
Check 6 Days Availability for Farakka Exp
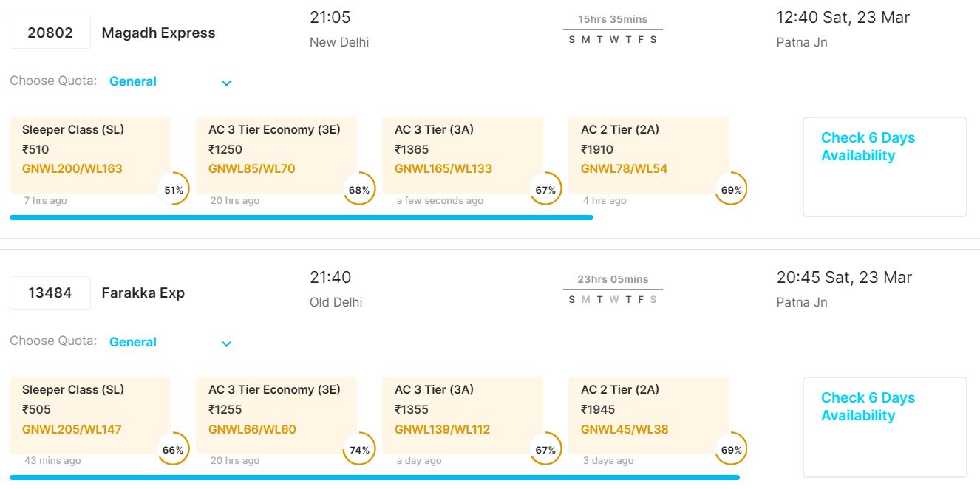[x=885, y=426]
